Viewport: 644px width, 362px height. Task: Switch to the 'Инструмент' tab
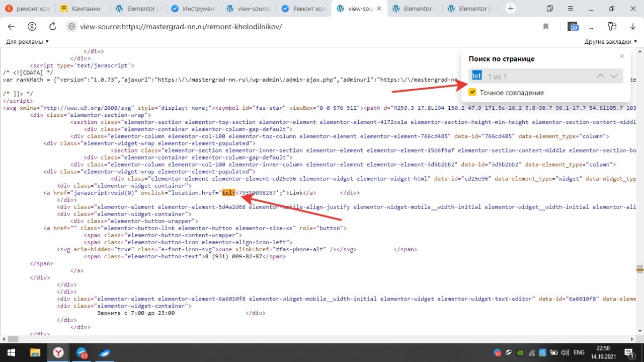(193, 9)
